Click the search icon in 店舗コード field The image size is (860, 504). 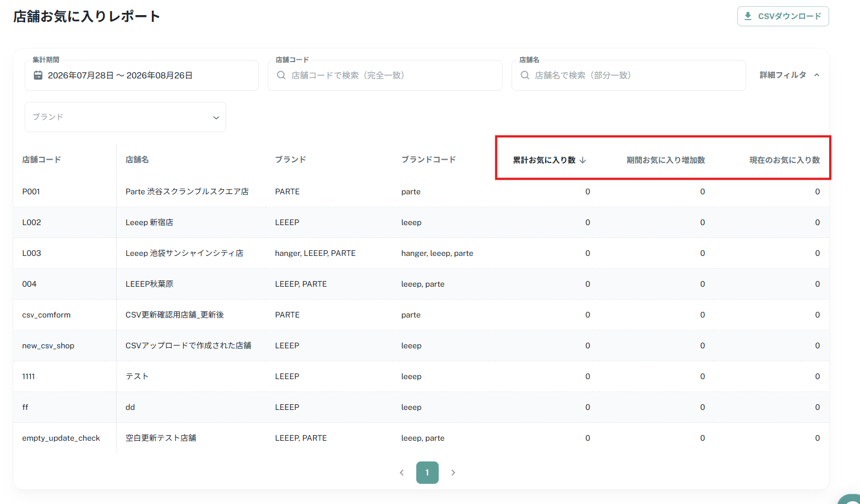pos(281,75)
